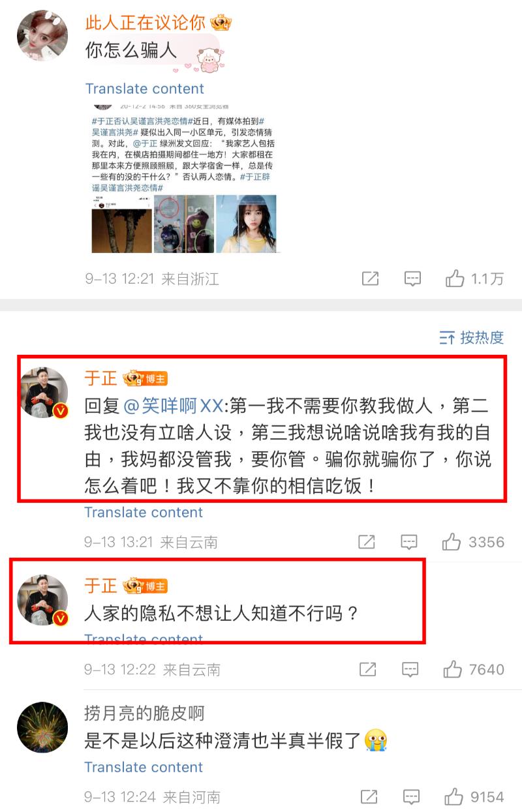The image size is (522, 812).
Task: Tap the top commenter's avatar photo
Action: (x=42, y=35)
